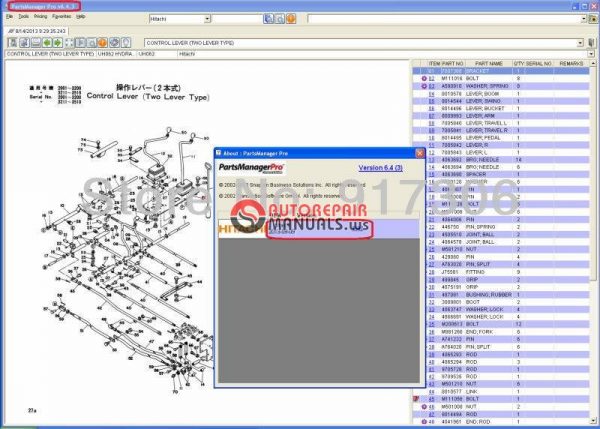Click the Hitachi breadcrumb segment
This screenshot has height=429, width=600.
pos(187,54)
